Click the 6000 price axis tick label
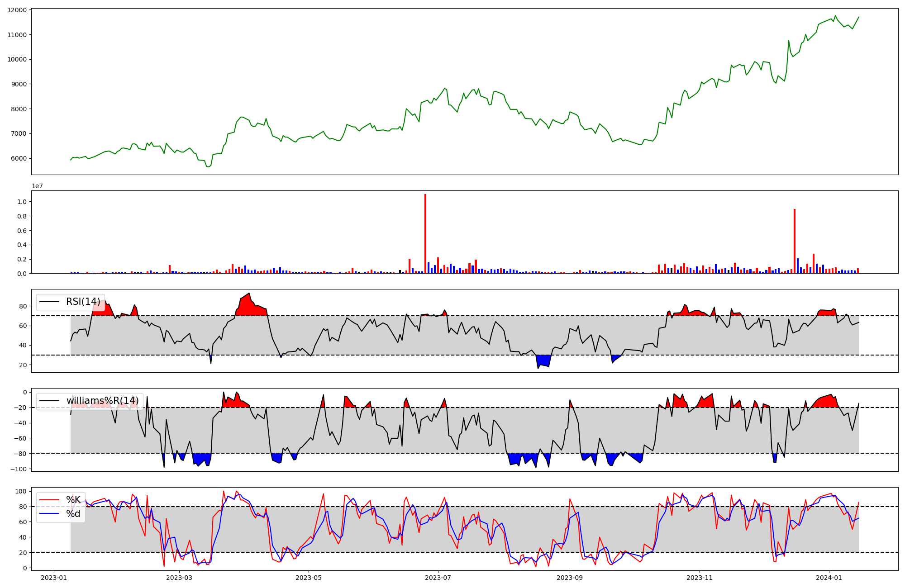This screenshot has height=588, width=905. [19, 158]
